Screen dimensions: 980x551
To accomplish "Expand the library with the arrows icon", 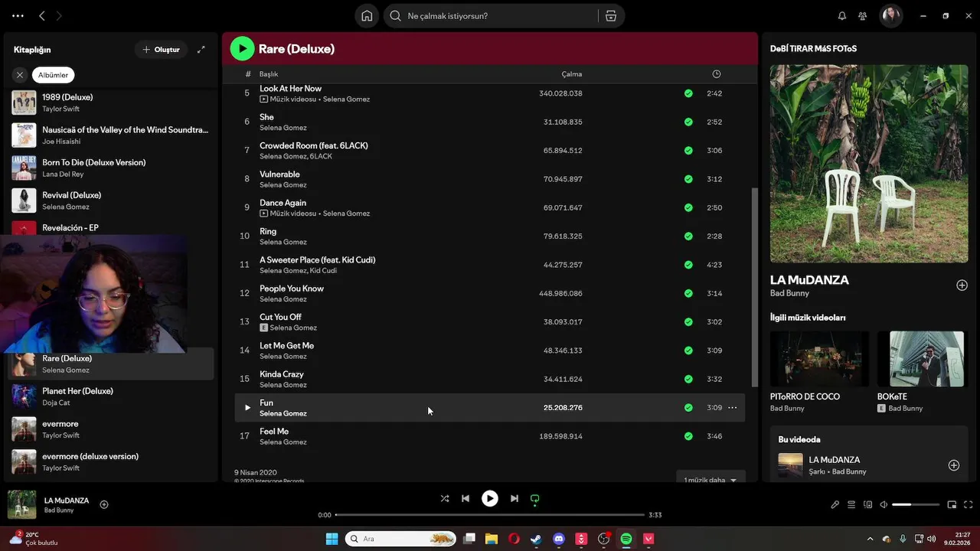I will 201,50.
